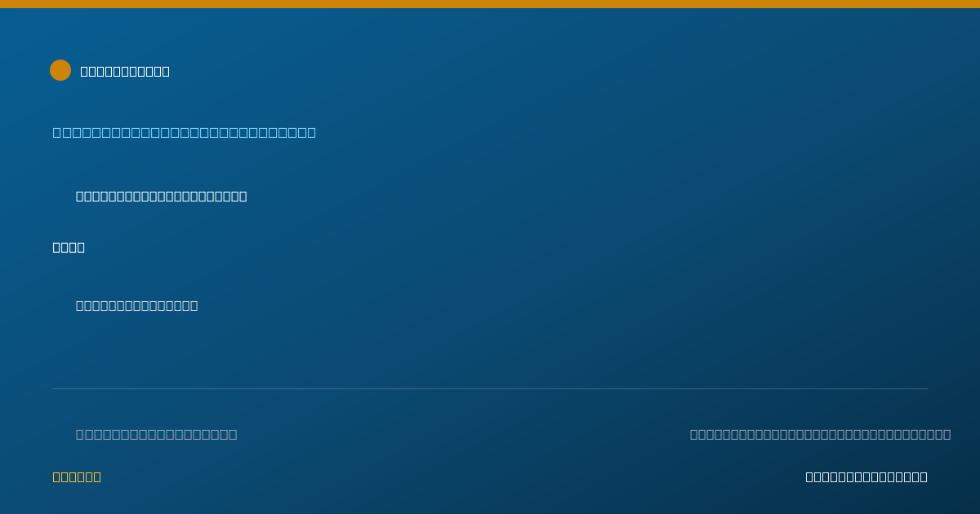Click the indented white line below headline
980x514 pixels.
(162, 196)
